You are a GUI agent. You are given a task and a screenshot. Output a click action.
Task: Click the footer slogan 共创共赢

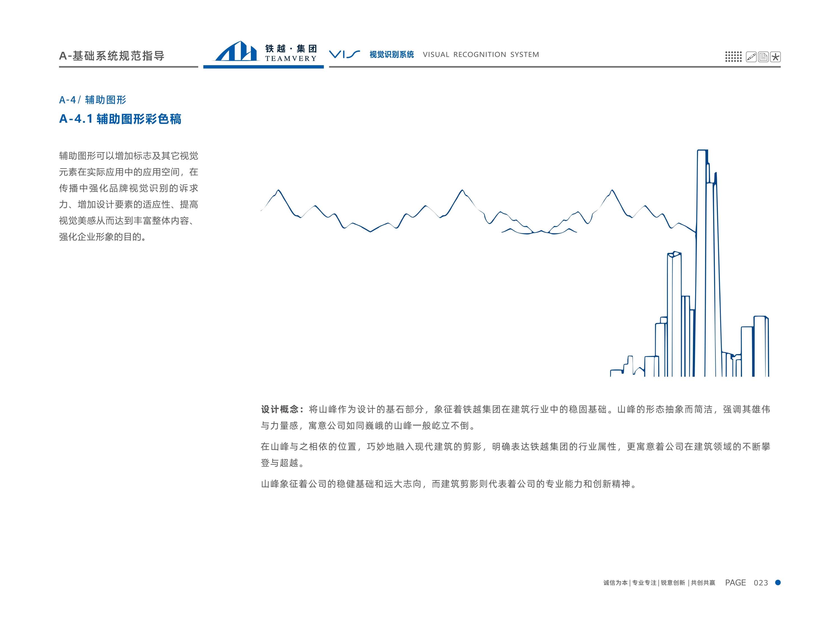tap(703, 583)
